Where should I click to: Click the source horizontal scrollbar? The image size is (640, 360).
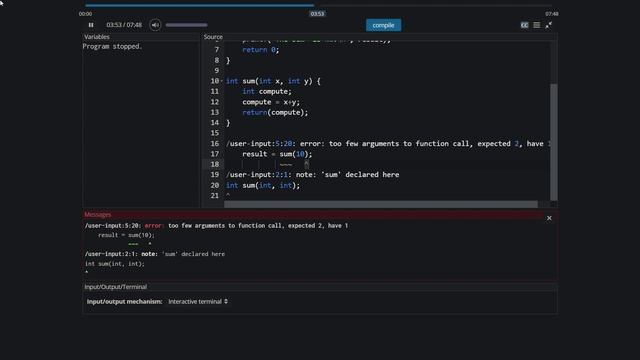(381, 204)
